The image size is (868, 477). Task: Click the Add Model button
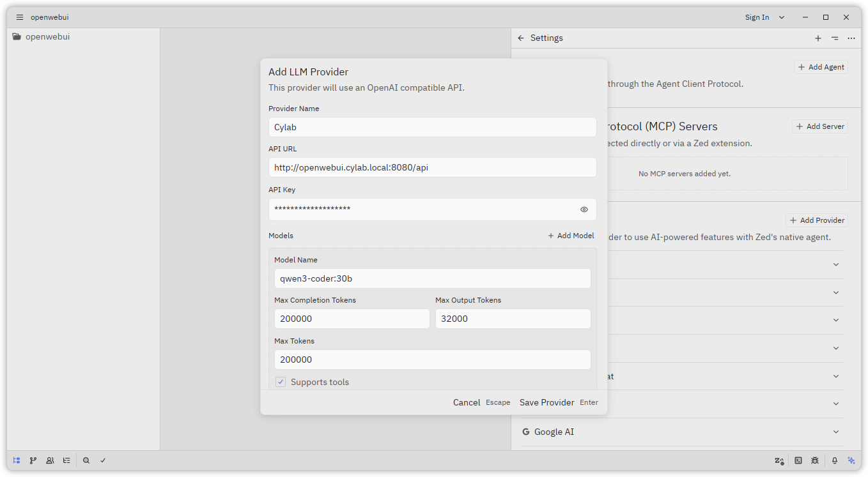(x=571, y=236)
